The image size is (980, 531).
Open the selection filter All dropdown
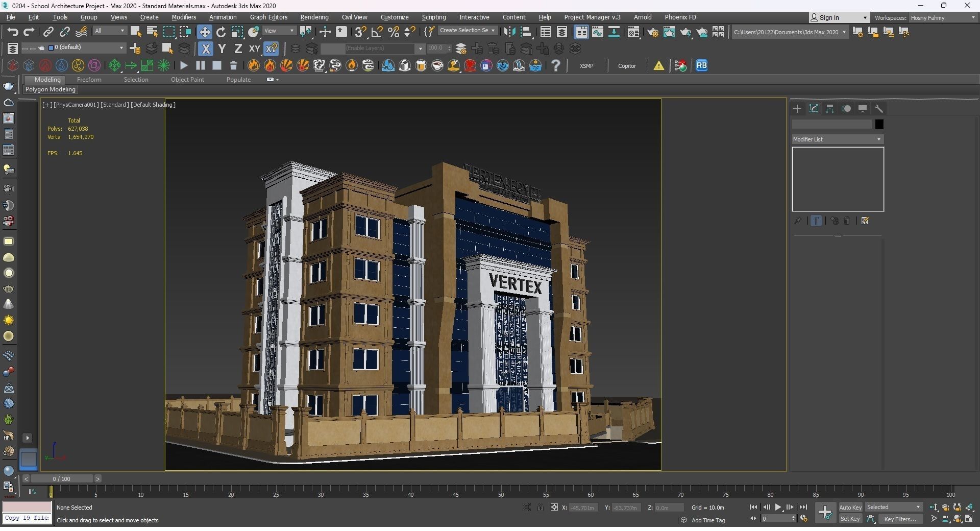tap(109, 31)
